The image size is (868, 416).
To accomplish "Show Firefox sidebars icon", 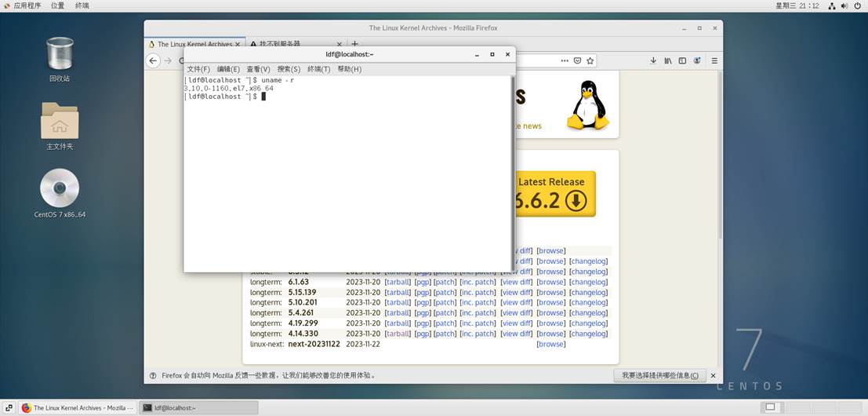I will pyautogui.click(x=682, y=61).
